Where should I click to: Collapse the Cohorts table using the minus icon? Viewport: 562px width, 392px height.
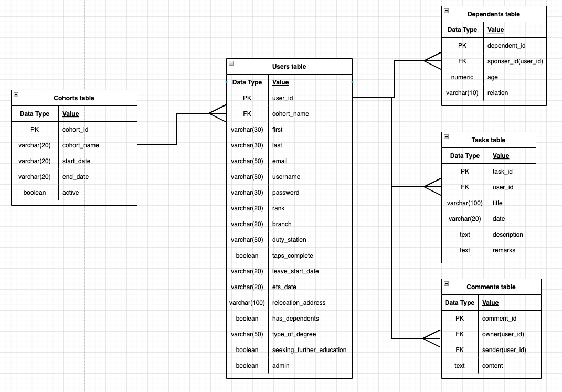point(16,95)
